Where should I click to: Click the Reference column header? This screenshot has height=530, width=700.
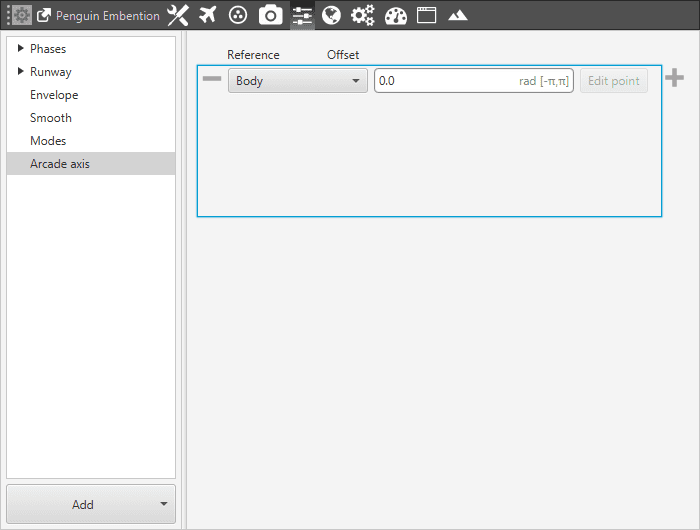click(253, 55)
